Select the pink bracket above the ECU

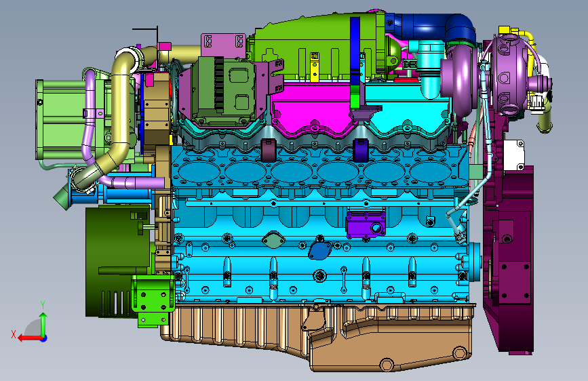[x=224, y=45]
